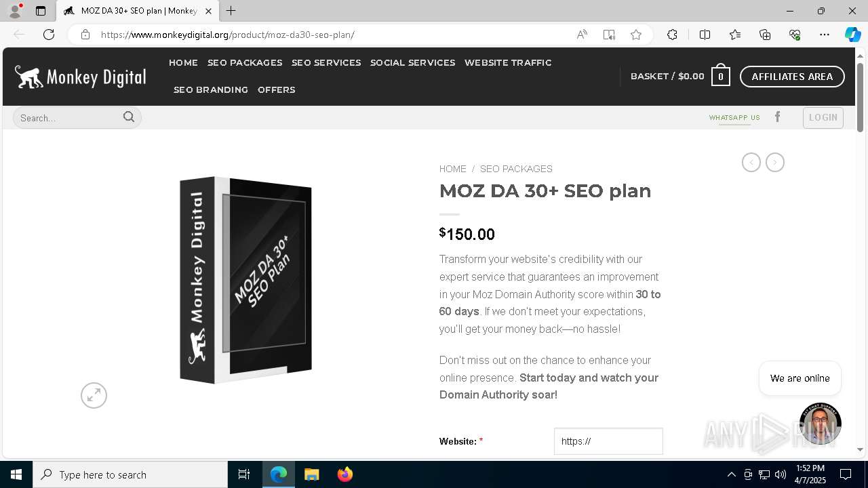Show hidden system tray icons
This screenshot has height=488, width=868.
click(731, 474)
